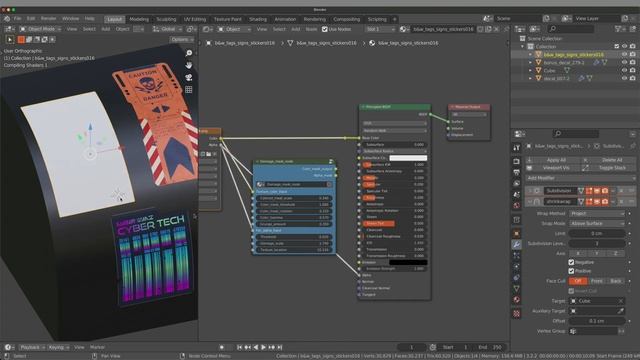This screenshot has height=360, width=640.
Task: Click the Subsurface Color white swatch
Action: tap(408, 158)
